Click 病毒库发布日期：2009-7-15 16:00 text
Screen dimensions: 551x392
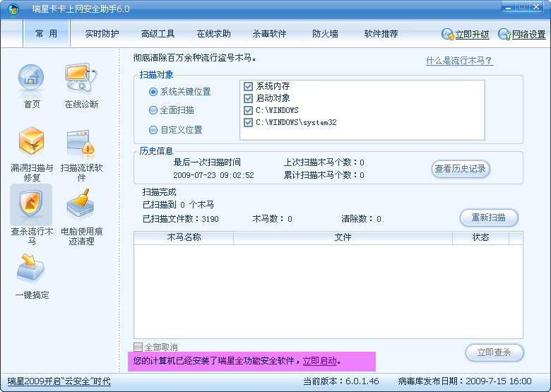tap(465, 381)
